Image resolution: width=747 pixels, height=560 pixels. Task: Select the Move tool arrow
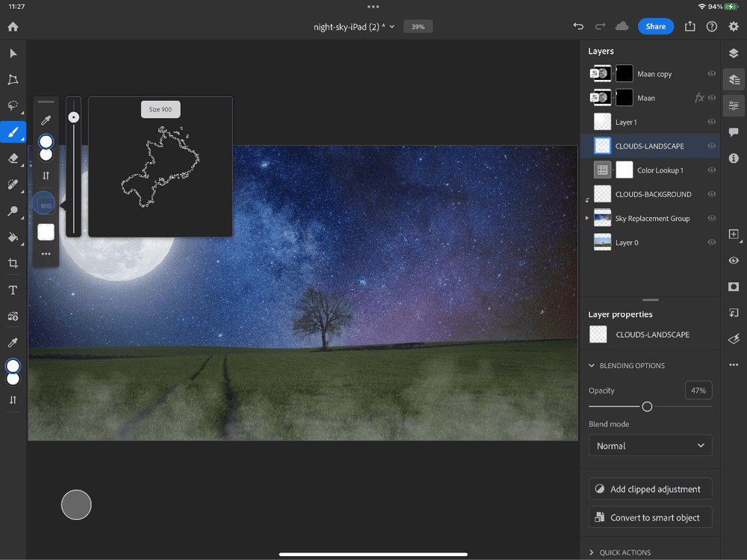click(x=13, y=53)
